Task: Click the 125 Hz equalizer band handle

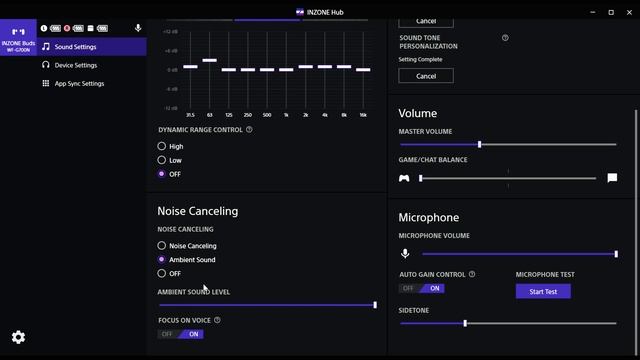Action: pyautogui.click(x=229, y=70)
